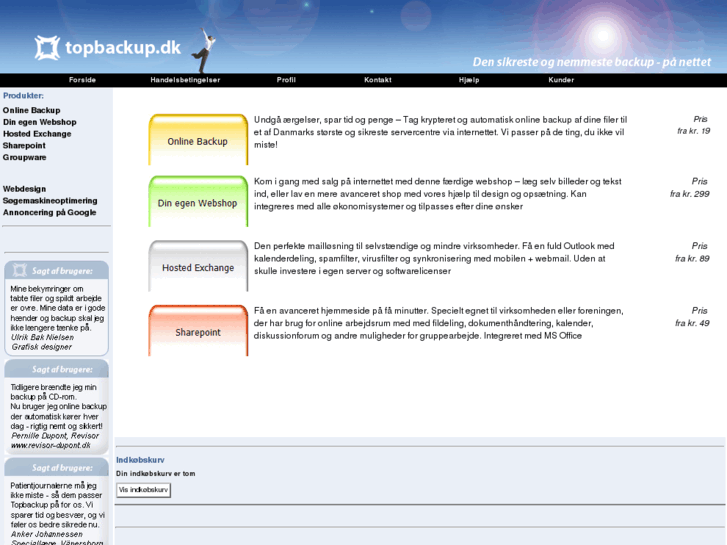727x545 pixels.
Task: Click the Hosted Exchange description starting 'Den perfekte'
Action: pyautogui.click(x=434, y=258)
